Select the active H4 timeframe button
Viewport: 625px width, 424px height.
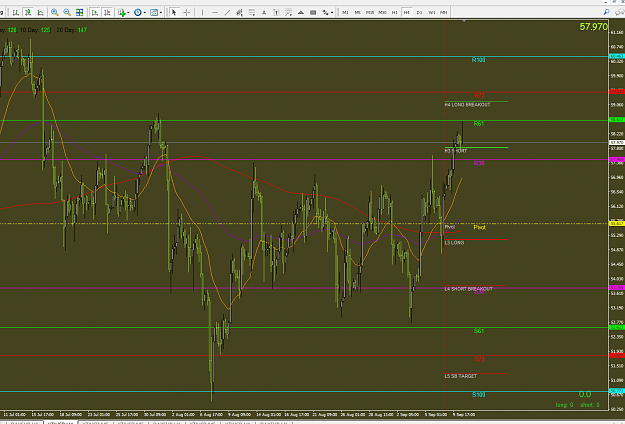407,12
